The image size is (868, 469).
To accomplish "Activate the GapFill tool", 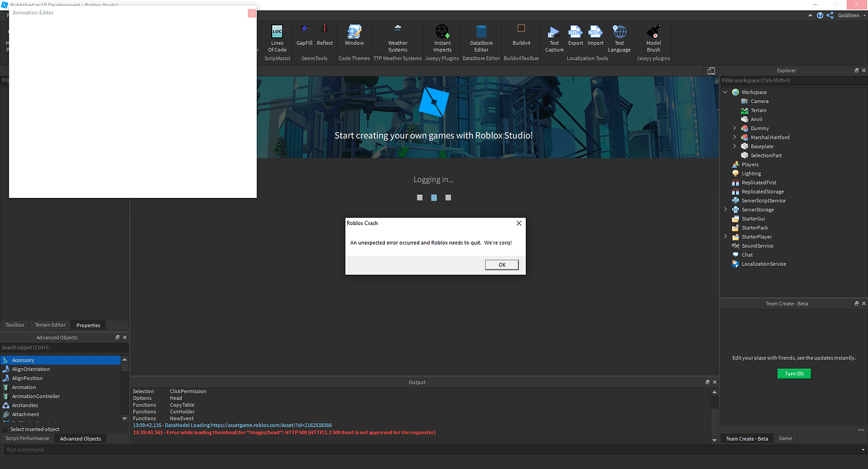I will [x=304, y=35].
